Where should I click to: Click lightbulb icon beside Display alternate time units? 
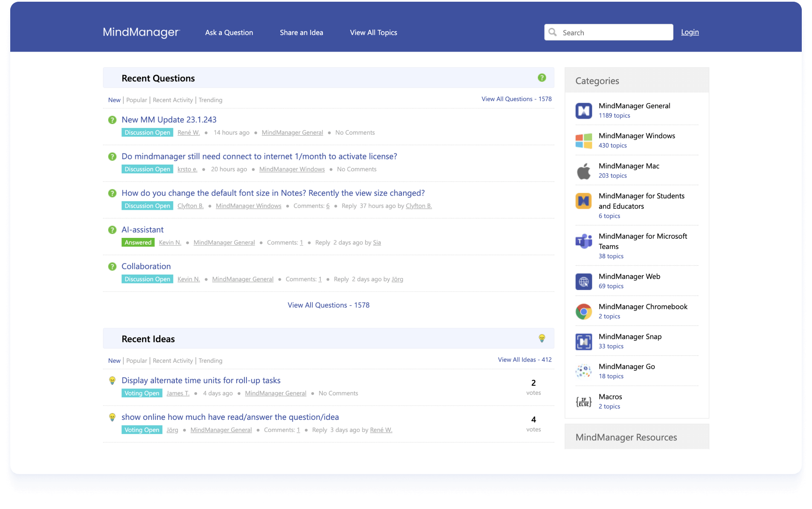[112, 380]
